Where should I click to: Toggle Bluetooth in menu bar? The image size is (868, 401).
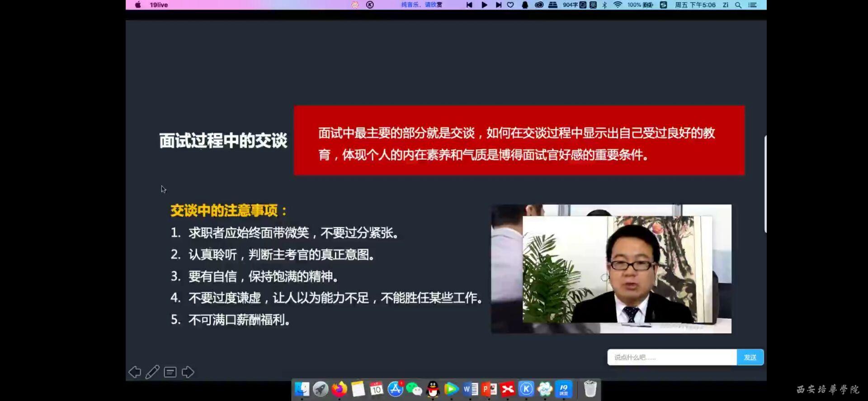tap(604, 5)
